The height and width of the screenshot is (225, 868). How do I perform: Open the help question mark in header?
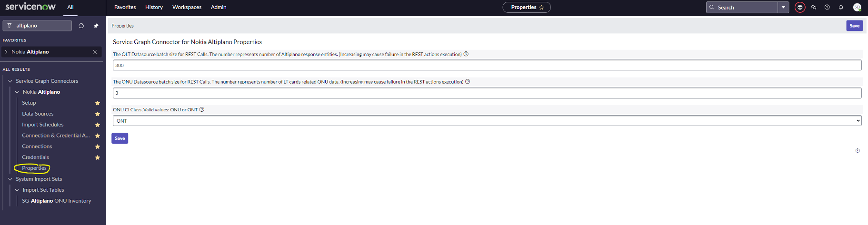pyautogui.click(x=827, y=7)
